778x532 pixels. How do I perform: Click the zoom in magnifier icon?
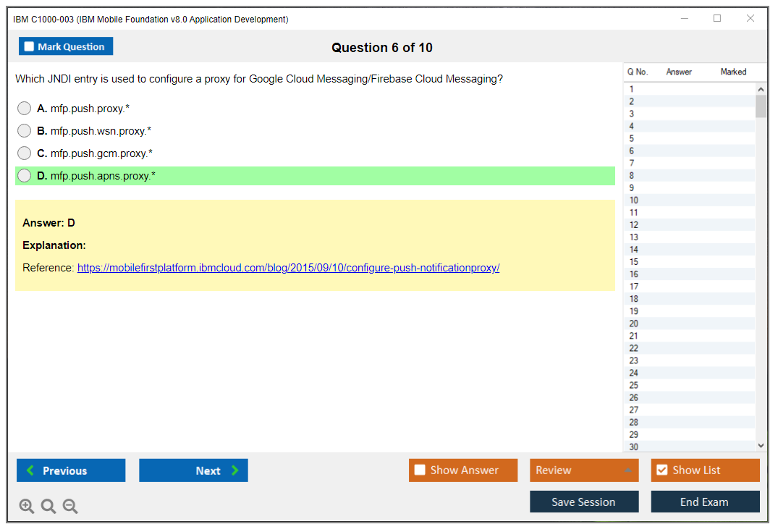click(x=27, y=507)
